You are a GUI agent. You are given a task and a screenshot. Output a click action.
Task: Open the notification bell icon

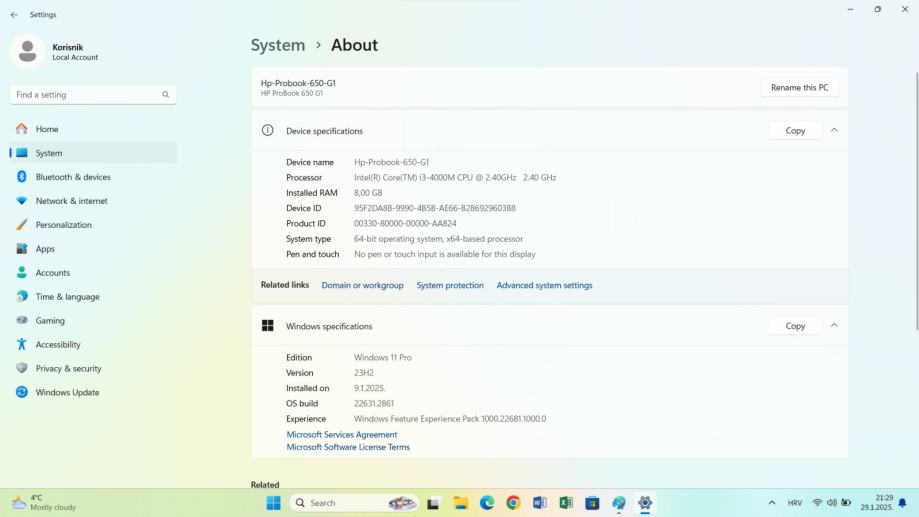point(903,503)
